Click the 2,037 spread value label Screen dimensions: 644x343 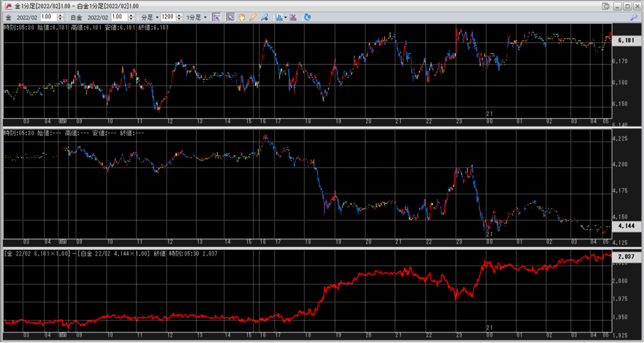click(x=626, y=257)
